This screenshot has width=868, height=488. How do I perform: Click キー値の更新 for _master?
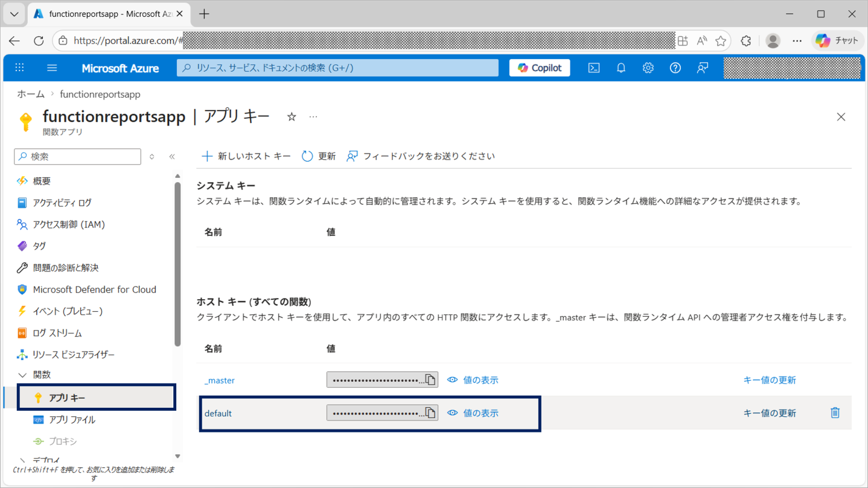[770, 380]
